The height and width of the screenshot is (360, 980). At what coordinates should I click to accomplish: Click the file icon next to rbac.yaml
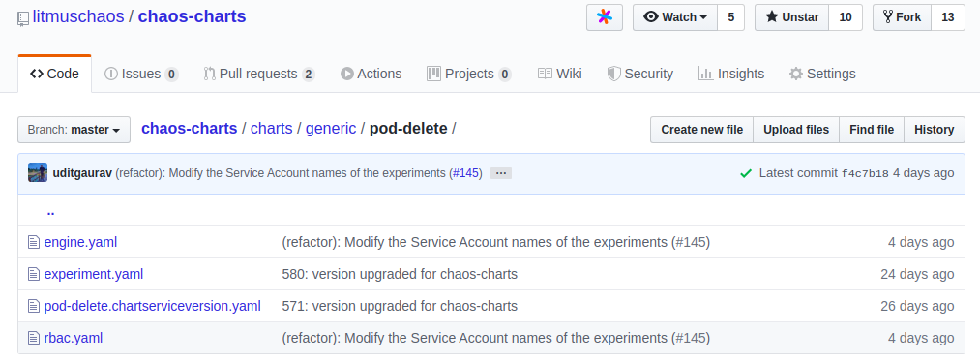pyautogui.click(x=34, y=338)
